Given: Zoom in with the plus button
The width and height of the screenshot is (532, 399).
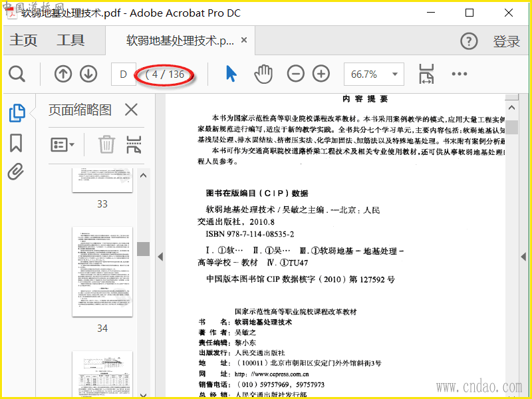Looking at the screenshot, I should [321, 74].
